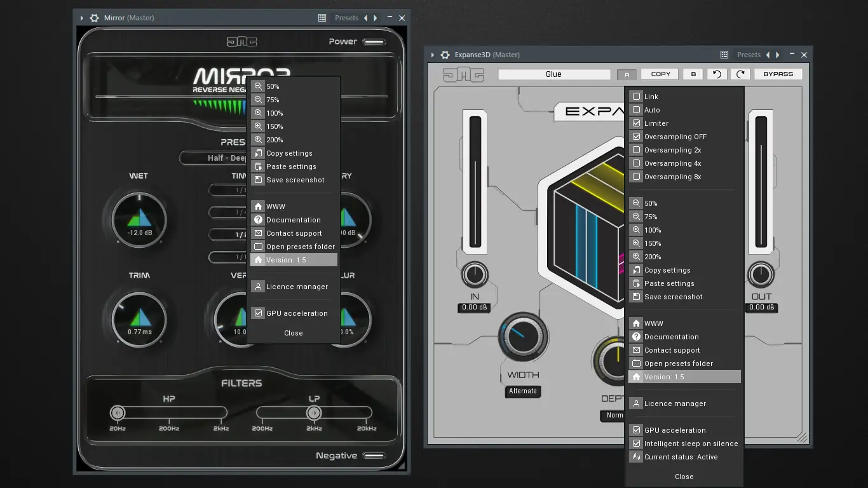
Task: Toggle the Limiter checkbox in Expanse3D menu
Action: point(636,123)
